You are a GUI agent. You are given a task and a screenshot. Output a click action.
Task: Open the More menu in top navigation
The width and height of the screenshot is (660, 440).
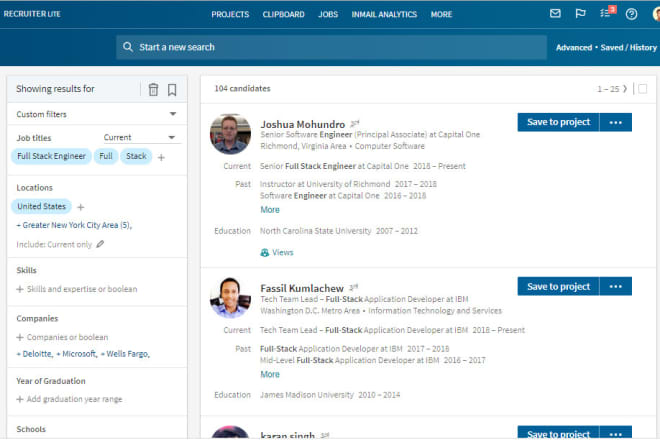441,14
